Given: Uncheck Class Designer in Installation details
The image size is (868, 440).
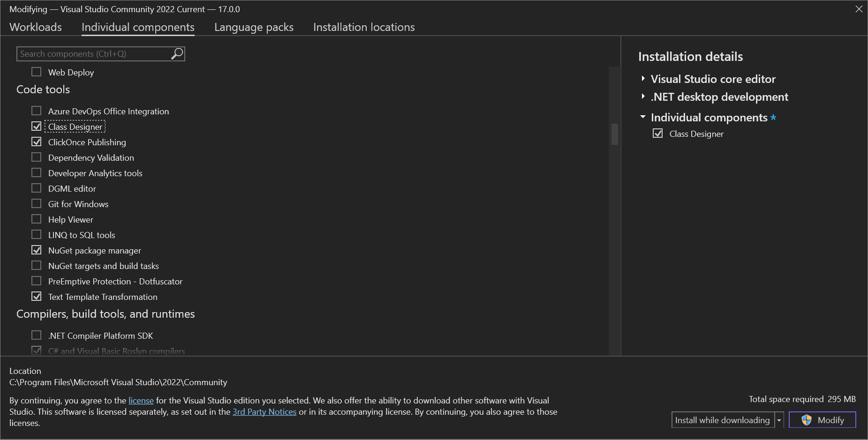Looking at the screenshot, I should coord(657,134).
